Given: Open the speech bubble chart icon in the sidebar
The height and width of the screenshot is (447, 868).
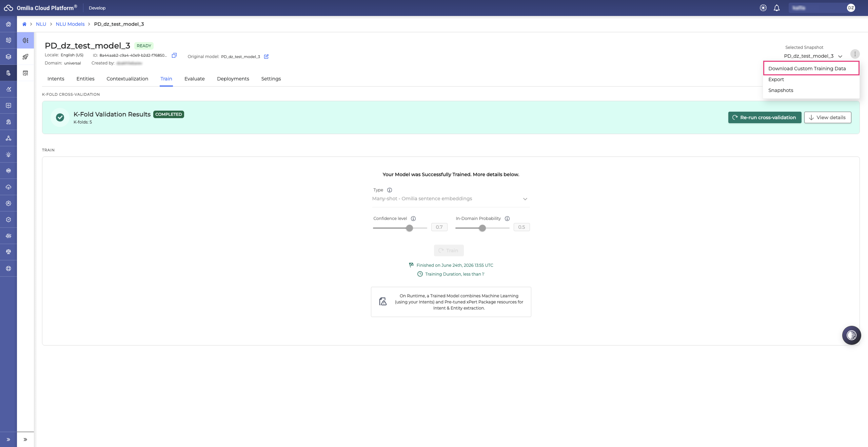Looking at the screenshot, I should [8, 106].
